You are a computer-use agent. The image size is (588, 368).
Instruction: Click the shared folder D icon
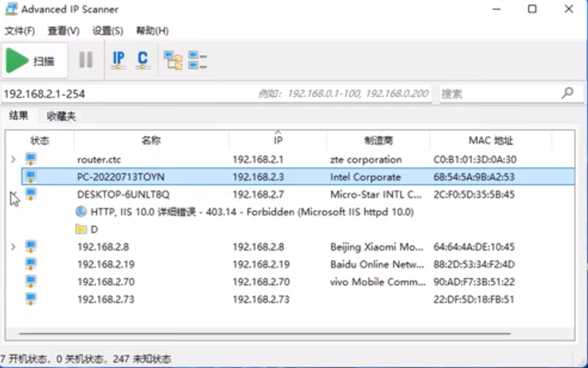pos(81,229)
